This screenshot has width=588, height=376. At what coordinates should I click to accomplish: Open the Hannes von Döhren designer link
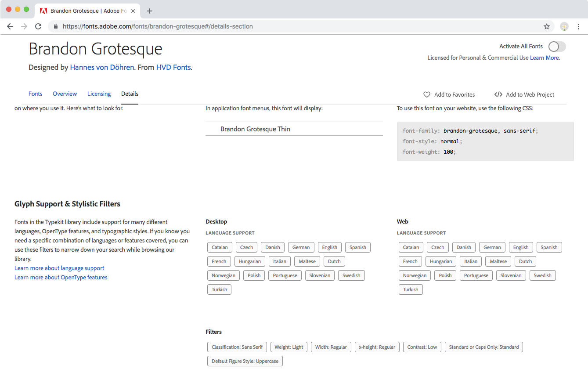point(102,67)
